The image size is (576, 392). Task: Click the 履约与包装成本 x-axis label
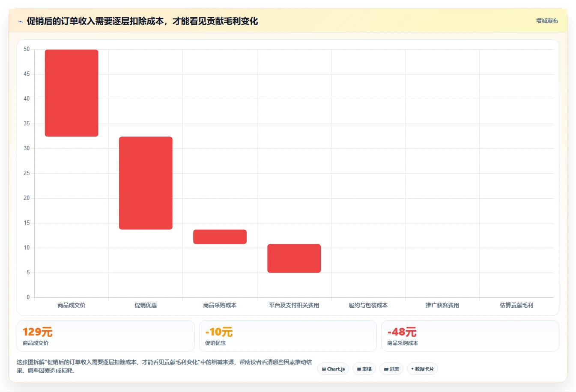tap(368, 305)
